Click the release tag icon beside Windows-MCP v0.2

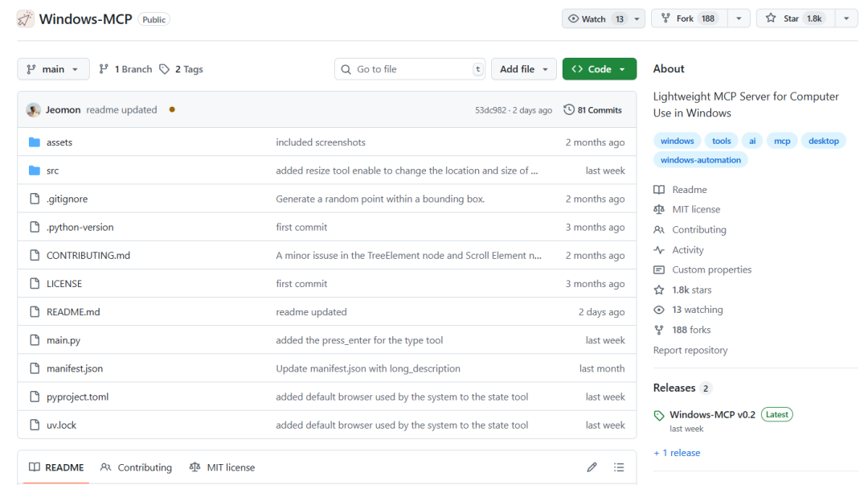[659, 416]
